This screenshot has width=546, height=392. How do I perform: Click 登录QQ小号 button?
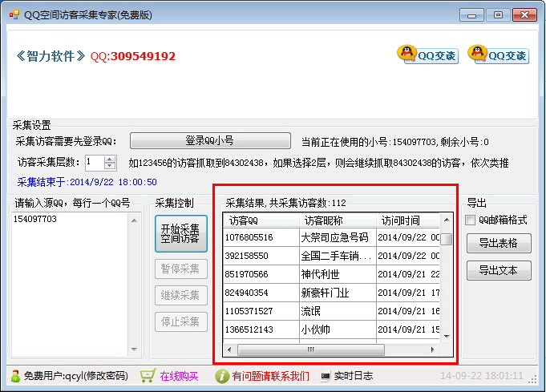point(210,140)
